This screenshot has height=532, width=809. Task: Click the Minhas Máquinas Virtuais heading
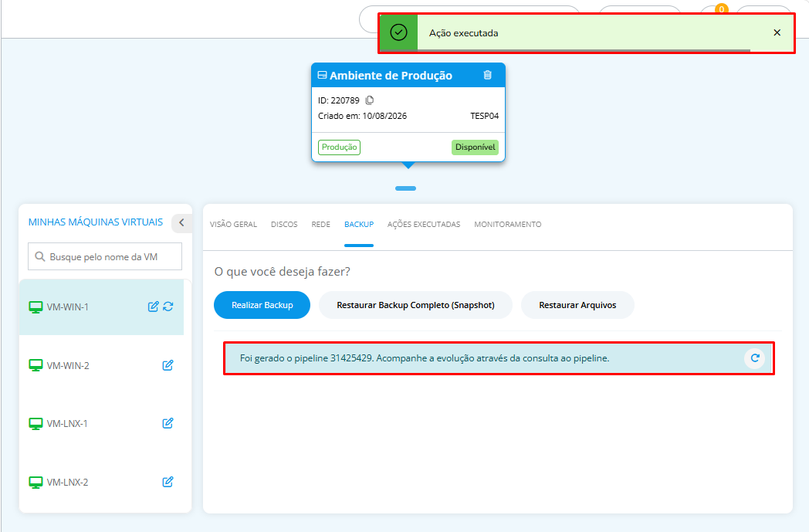tap(96, 222)
